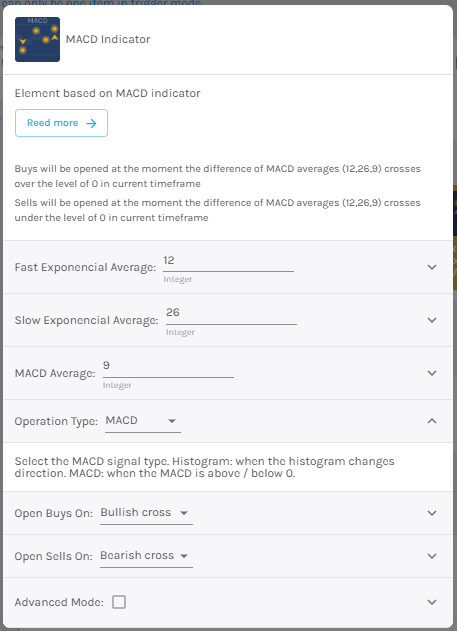Expand the MACD Average help chevron
Viewport: 457px width, 631px height.
(x=432, y=373)
